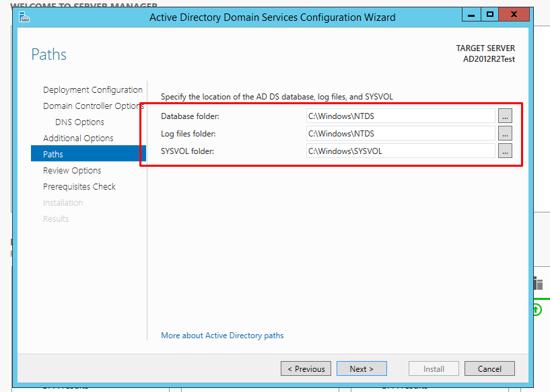
Task: Close the wizard using the red X
Action: coord(514,15)
